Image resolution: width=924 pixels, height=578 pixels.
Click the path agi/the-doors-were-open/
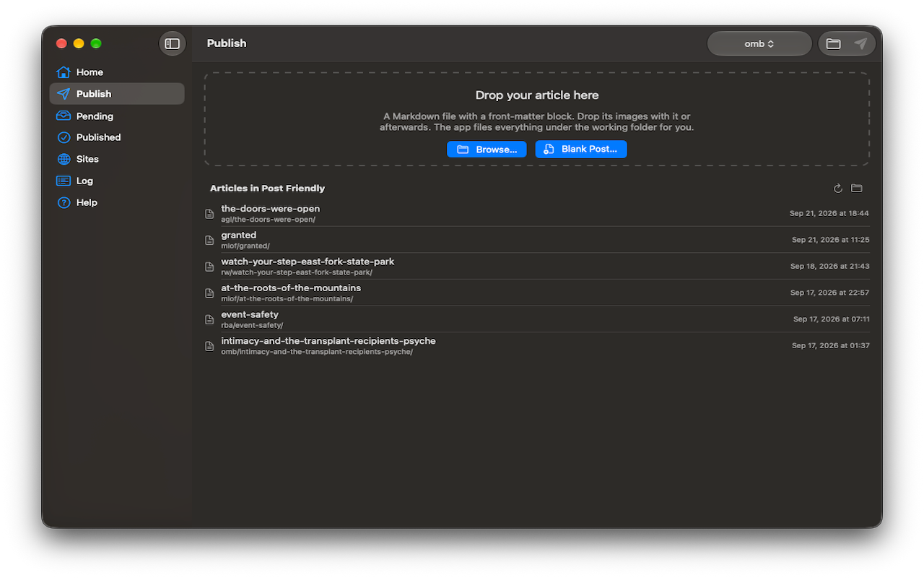tap(269, 220)
